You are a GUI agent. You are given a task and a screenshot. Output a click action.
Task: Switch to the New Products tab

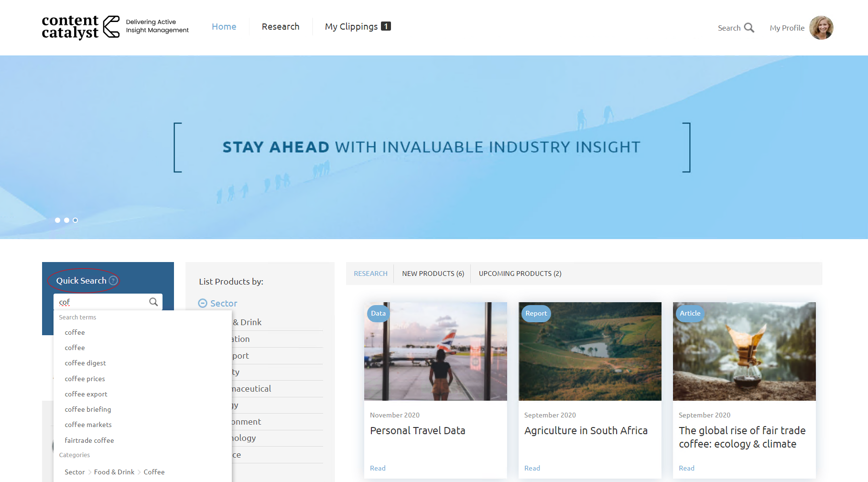point(433,274)
